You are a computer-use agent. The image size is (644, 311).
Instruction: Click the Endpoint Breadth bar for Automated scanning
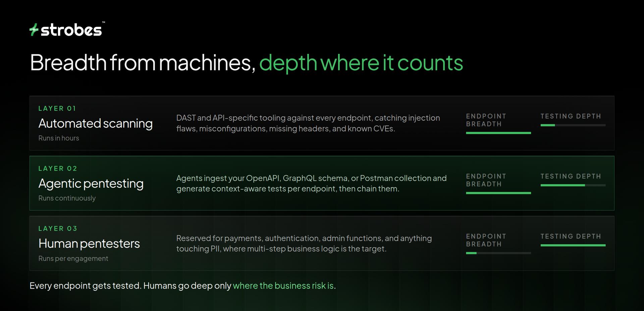point(498,133)
